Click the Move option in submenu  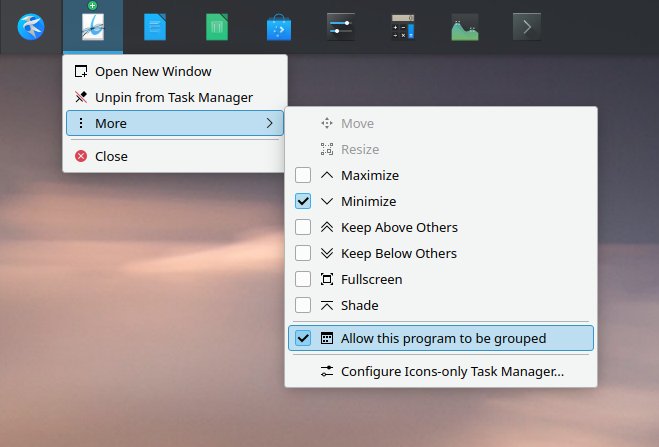[x=441, y=124]
